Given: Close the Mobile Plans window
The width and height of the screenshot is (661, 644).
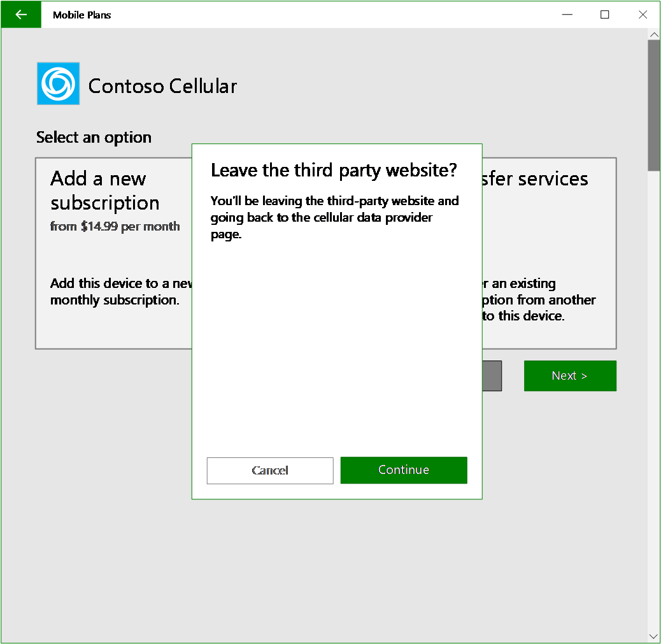Looking at the screenshot, I should (643, 15).
